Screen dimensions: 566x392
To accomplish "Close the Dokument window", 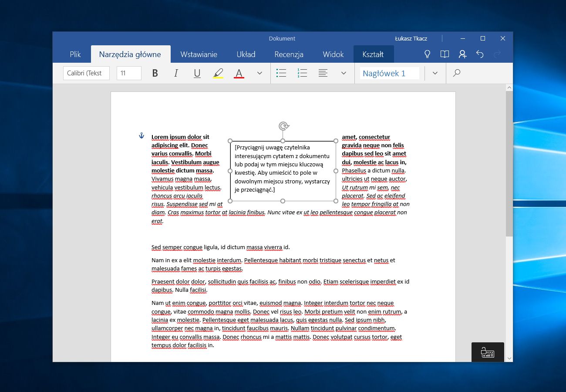I will (x=503, y=38).
